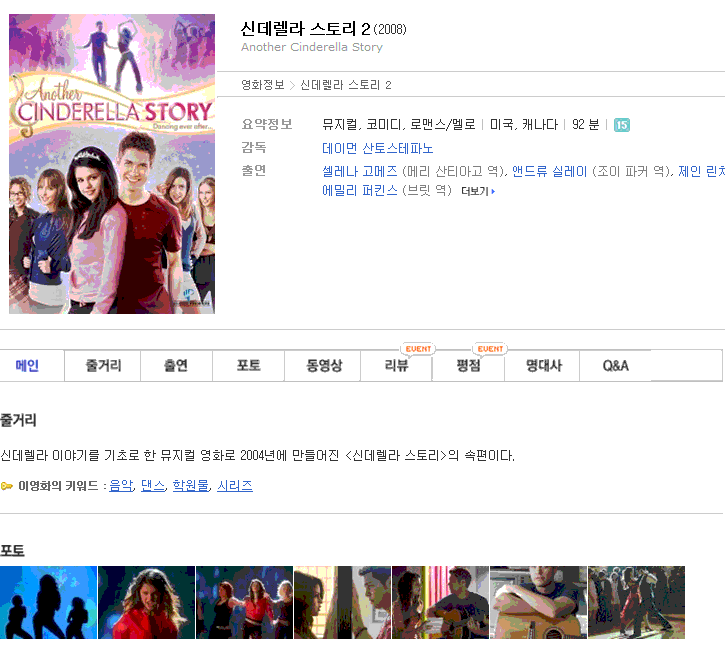The width and height of the screenshot is (725, 656).
Task: Click the plot summary sentence
Action: (258, 456)
